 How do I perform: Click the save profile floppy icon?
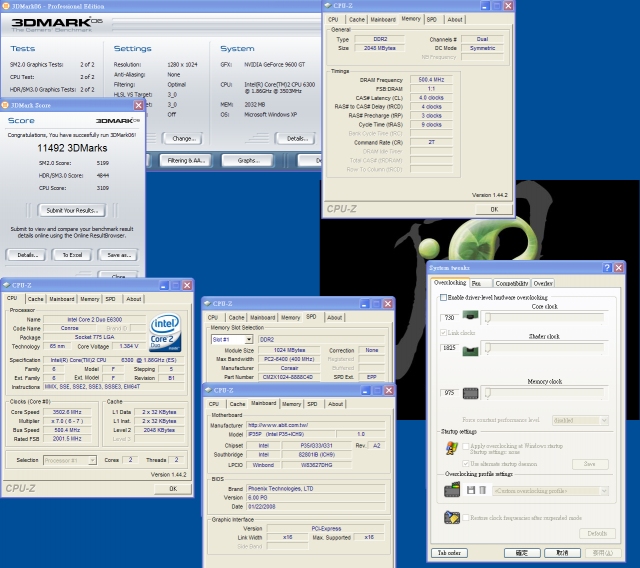coord(471,490)
